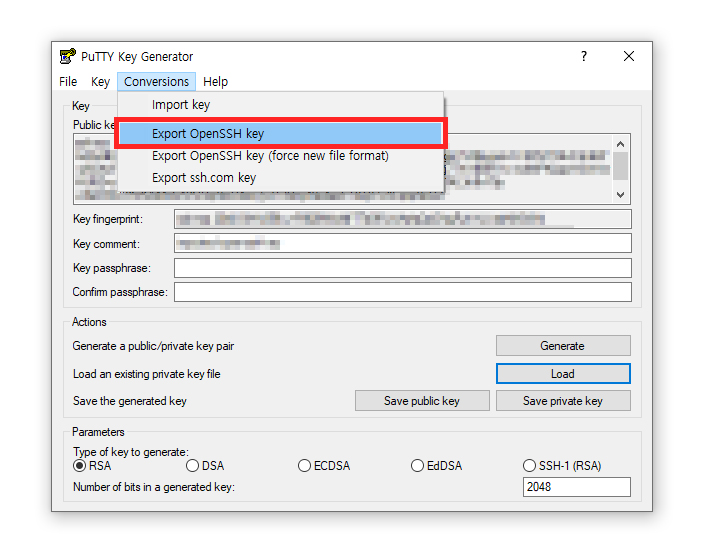
Task: Click the Key fingerprint field
Action: [403, 219]
